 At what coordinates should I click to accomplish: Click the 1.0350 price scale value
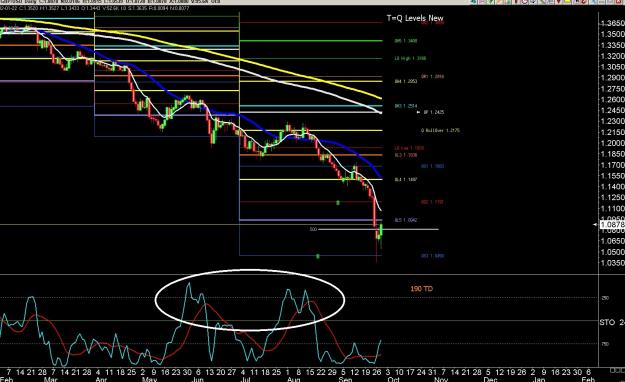pos(613,263)
